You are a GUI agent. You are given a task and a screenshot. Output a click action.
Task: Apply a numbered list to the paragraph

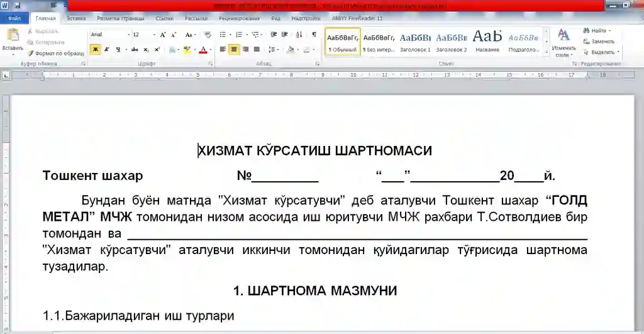tap(239, 35)
